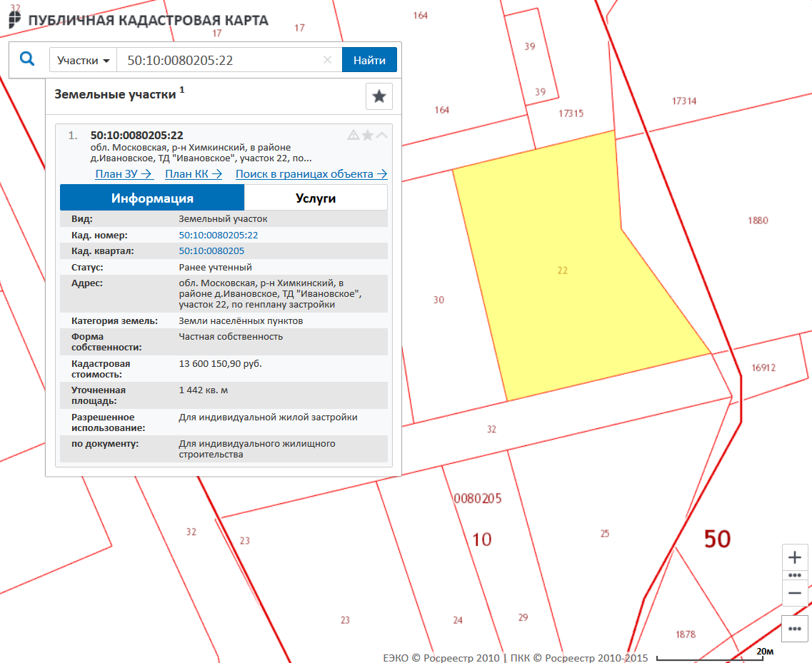Screen dimensions: 812x663
Task: Click Поиск в границах объекта link
Action: 311,174
